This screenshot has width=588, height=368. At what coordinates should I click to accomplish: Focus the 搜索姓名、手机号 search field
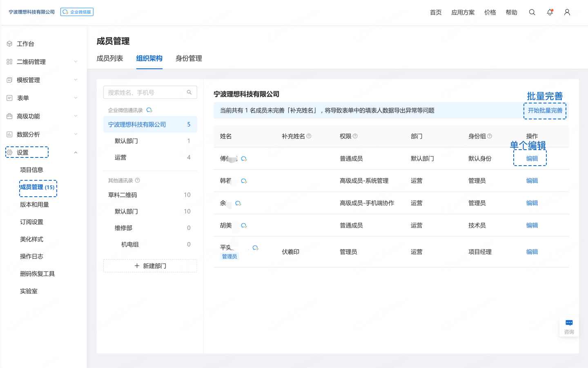click(x=150, y=92)
